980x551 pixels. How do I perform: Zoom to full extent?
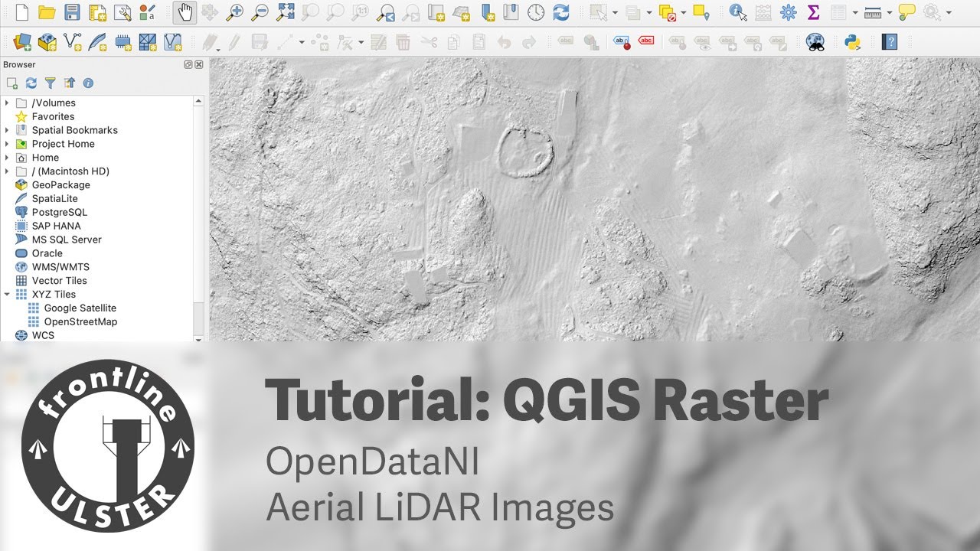pos(286,12)
